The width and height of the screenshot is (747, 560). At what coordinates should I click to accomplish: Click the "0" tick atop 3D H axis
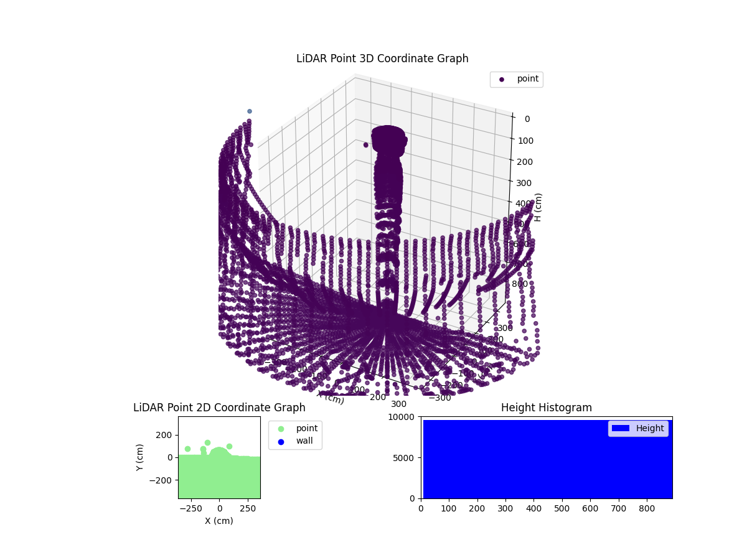[527, 119]
